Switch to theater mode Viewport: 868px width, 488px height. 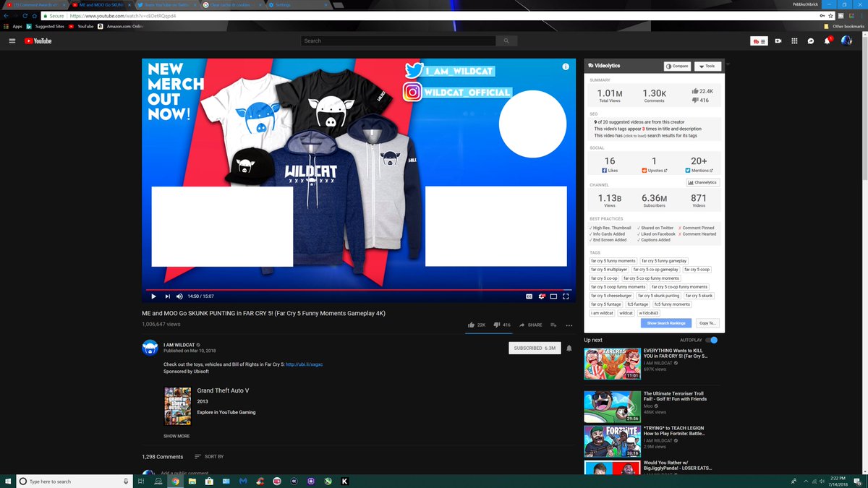click(x=553, y=296)
